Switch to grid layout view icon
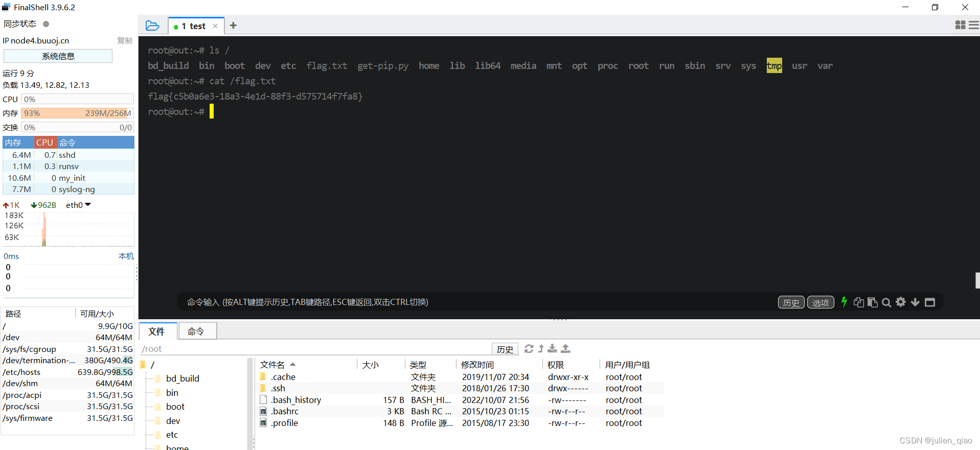The image size is (980, 450). tap(960, 25)
